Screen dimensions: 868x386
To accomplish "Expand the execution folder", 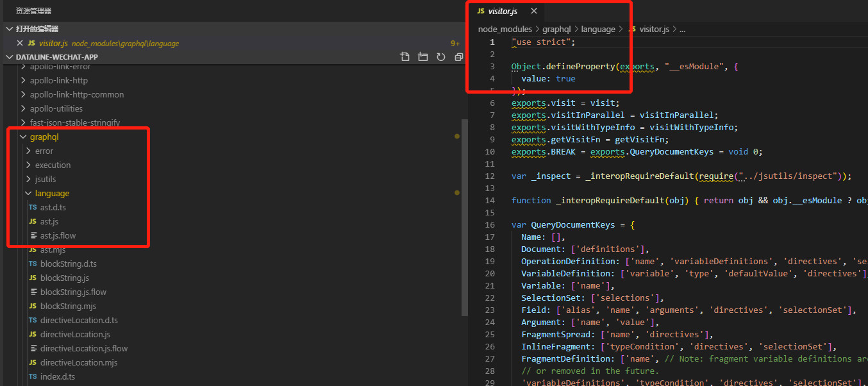I will tap(53, 165).
